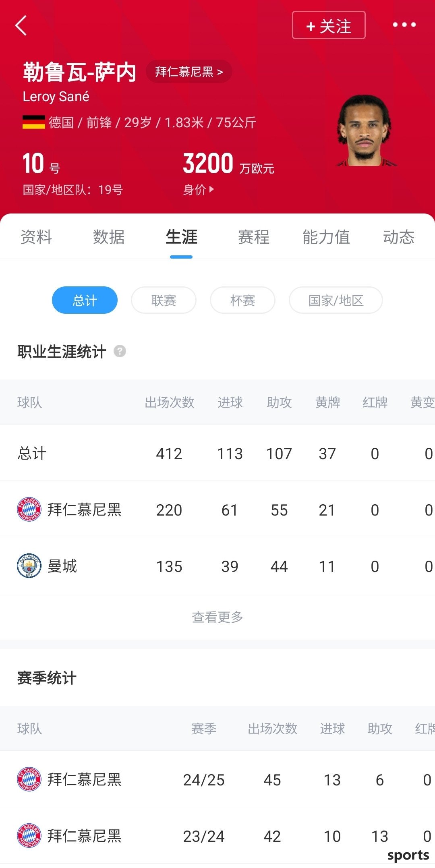
Task: Tap the German flag icon
Action: pos(33,122)
